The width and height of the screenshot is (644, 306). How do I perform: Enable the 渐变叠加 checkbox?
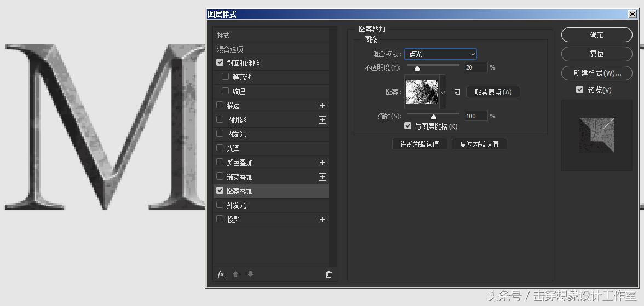[220, 176]
